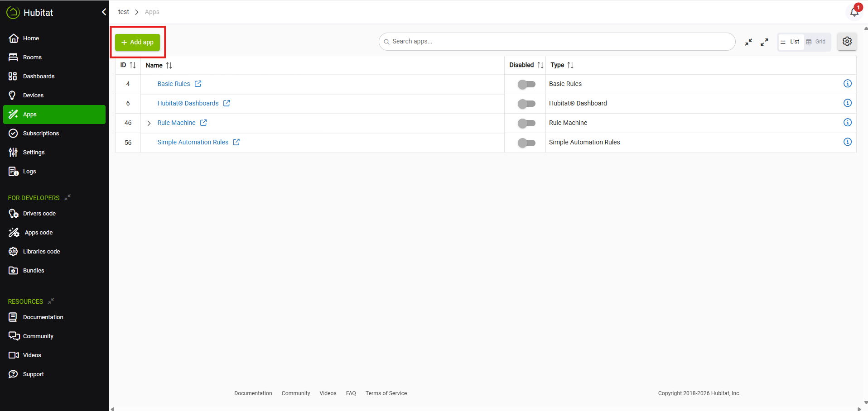The width and height of the screenshot is (868, 411).
Task: Open the notifications bell icon
Action: [854, 12]
